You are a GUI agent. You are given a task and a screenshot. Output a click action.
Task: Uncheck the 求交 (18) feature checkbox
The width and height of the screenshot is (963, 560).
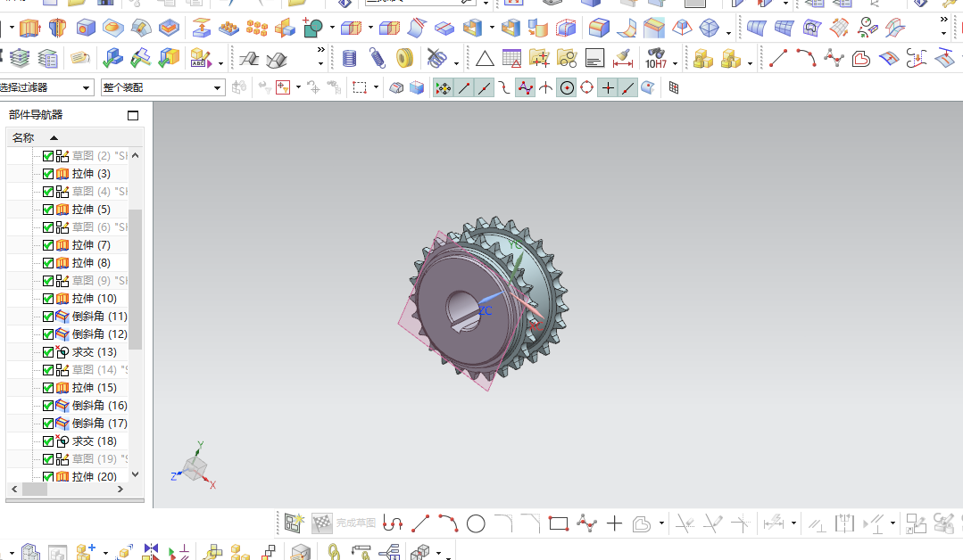coord(48,441)
